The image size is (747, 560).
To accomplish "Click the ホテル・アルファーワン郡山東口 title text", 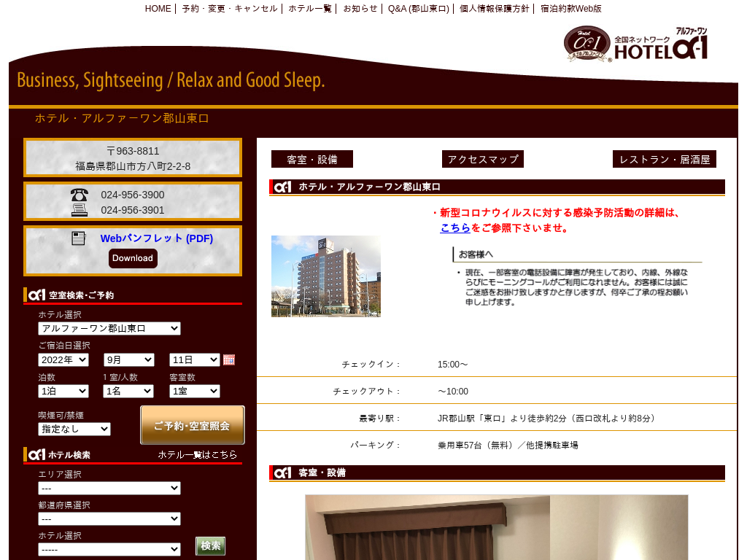I will point(122,118).
